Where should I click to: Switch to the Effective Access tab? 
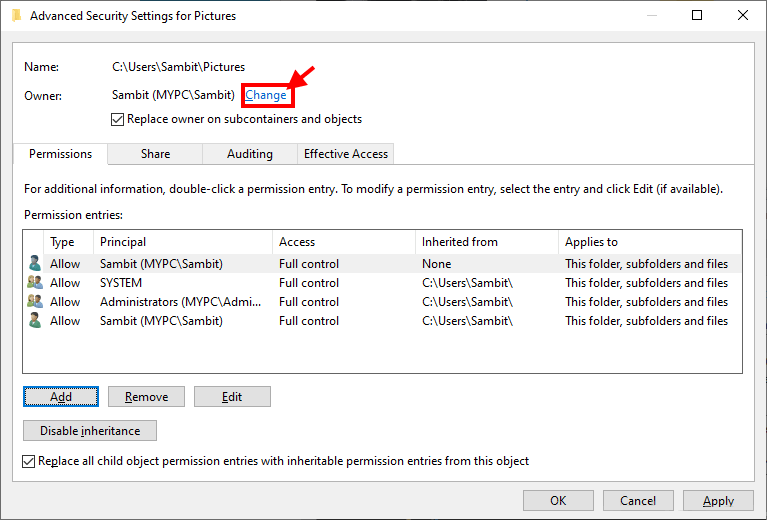[x=346, y=154]
